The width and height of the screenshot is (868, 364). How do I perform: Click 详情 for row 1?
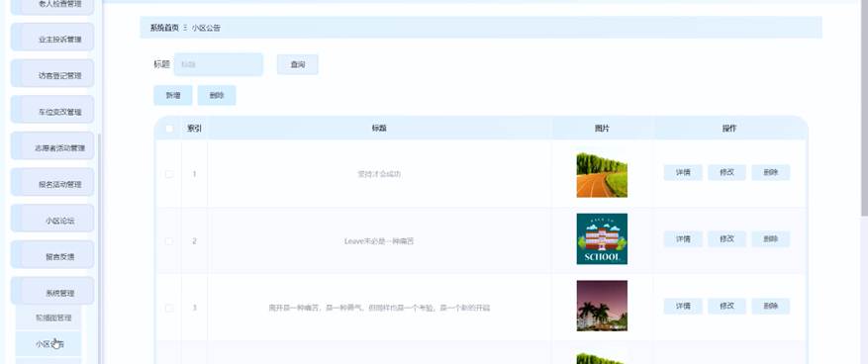683,172
